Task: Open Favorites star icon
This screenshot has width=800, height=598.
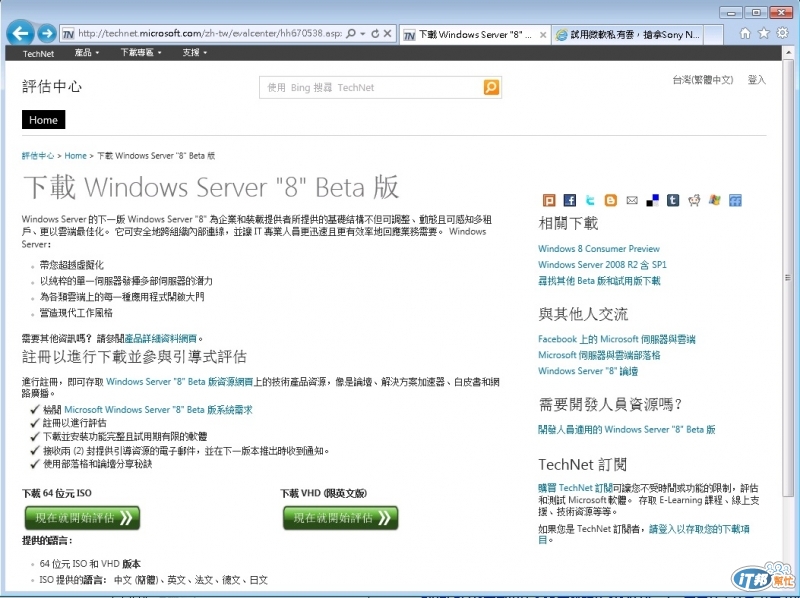Action: coord(764,33)
